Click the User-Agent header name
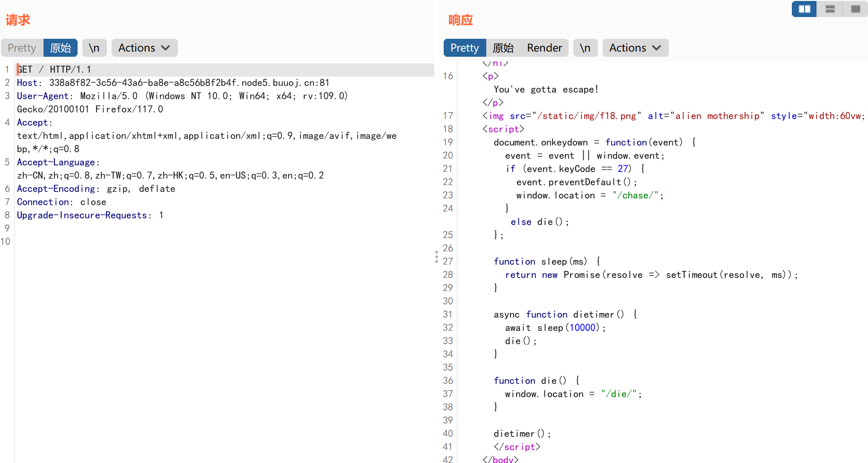The image size is (868, 463). click(43, 96)
